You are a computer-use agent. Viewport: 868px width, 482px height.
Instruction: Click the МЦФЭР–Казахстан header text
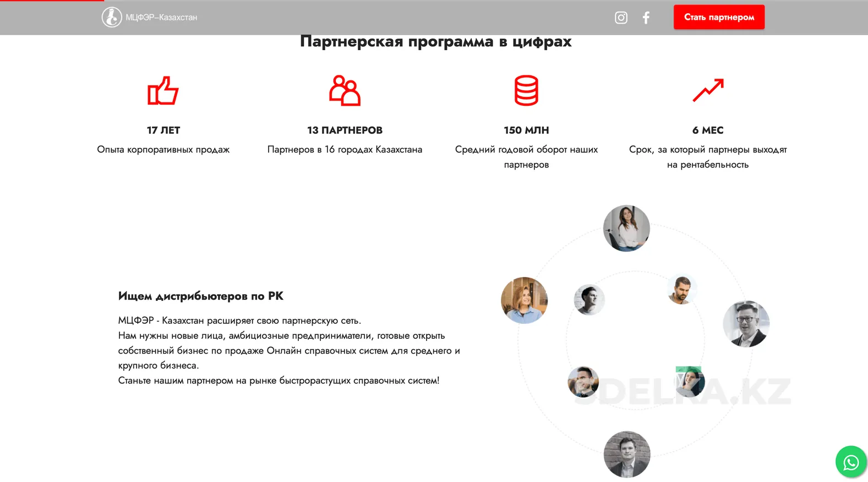[161, 18]
